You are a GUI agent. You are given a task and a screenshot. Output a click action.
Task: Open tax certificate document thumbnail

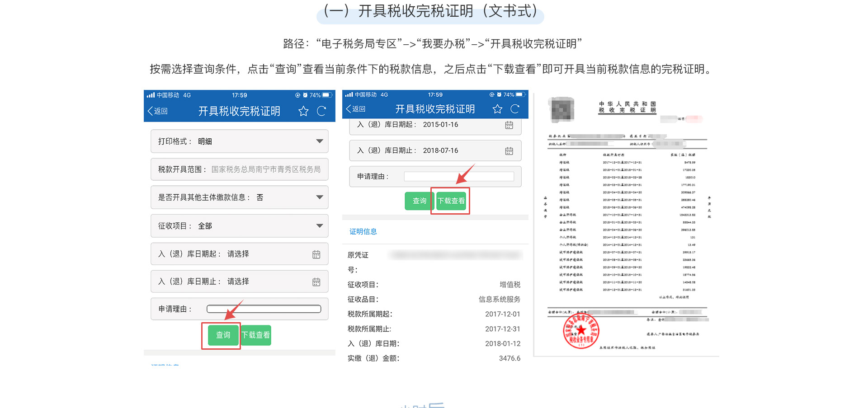click(x=627, y=225)
